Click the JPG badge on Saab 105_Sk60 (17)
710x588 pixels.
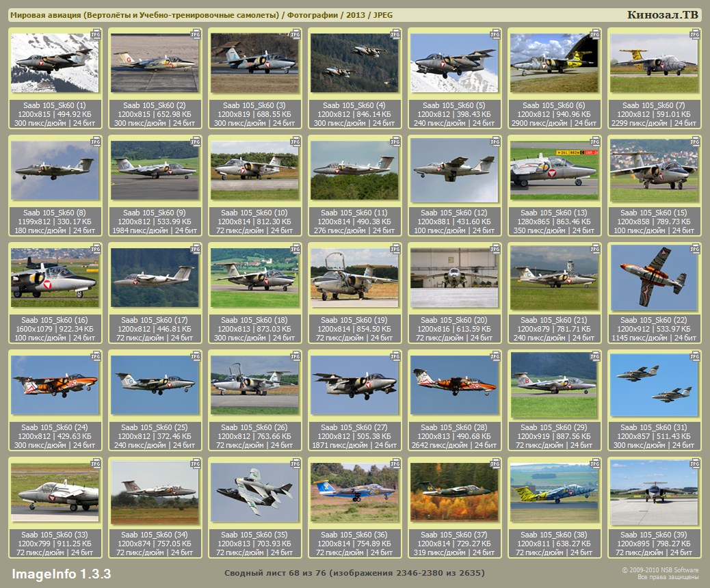pyautogui.click(x=196, y=249)
